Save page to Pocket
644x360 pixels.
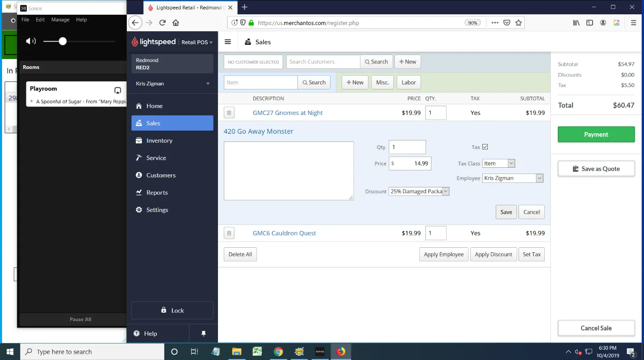[507, 23]
